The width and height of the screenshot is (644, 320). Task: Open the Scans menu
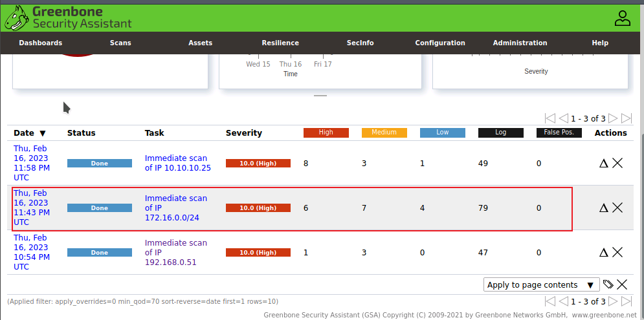(120, 43)
